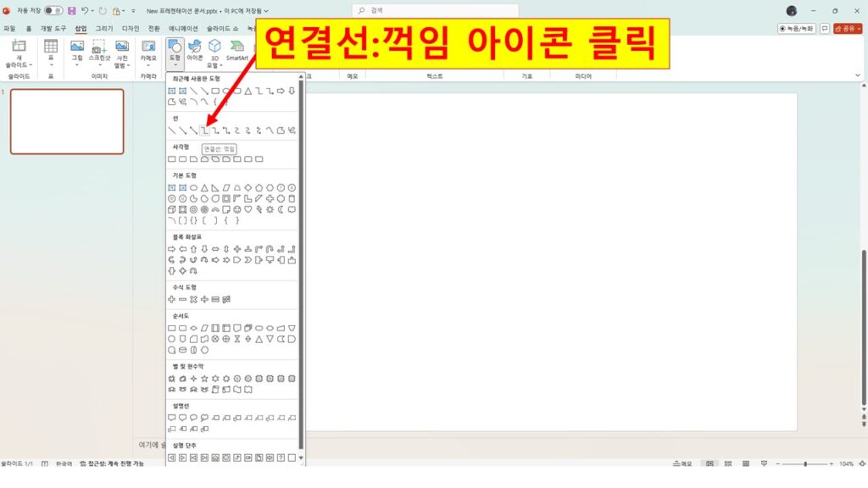
Task: Open the 표 (Table) insert dropdown
Action: pos(50,53)
